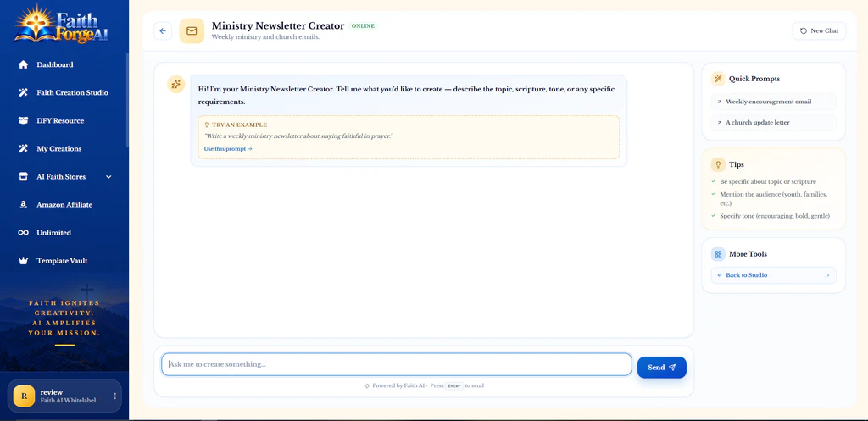Click the yellow R user avatar
The width and height of the screenshot is (868, 421).
[24, 396]
